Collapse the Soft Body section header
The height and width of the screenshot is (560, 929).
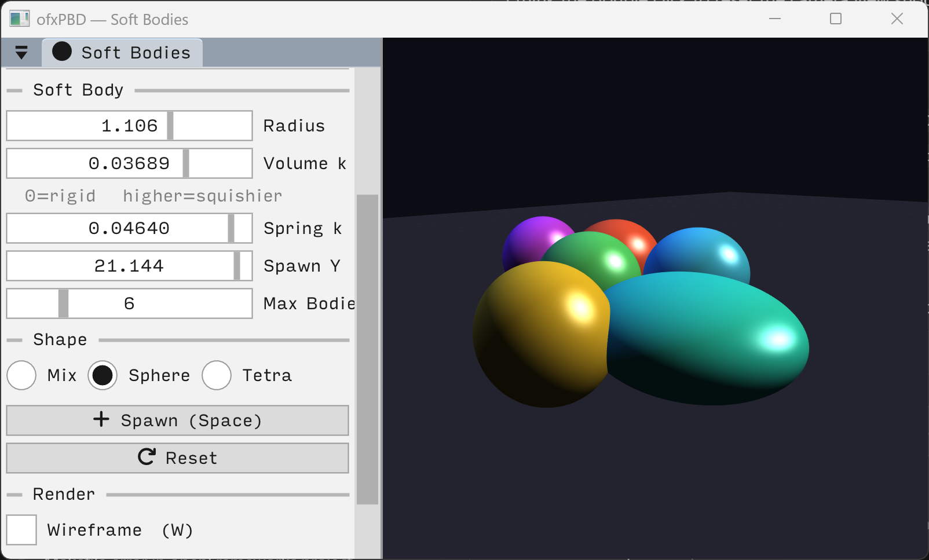(178, 90)
